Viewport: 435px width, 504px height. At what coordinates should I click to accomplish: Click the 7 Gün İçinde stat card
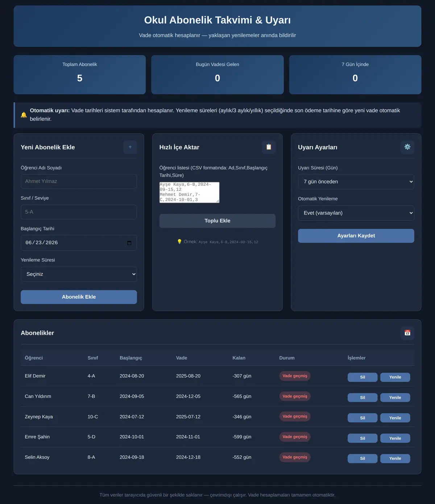355,75
